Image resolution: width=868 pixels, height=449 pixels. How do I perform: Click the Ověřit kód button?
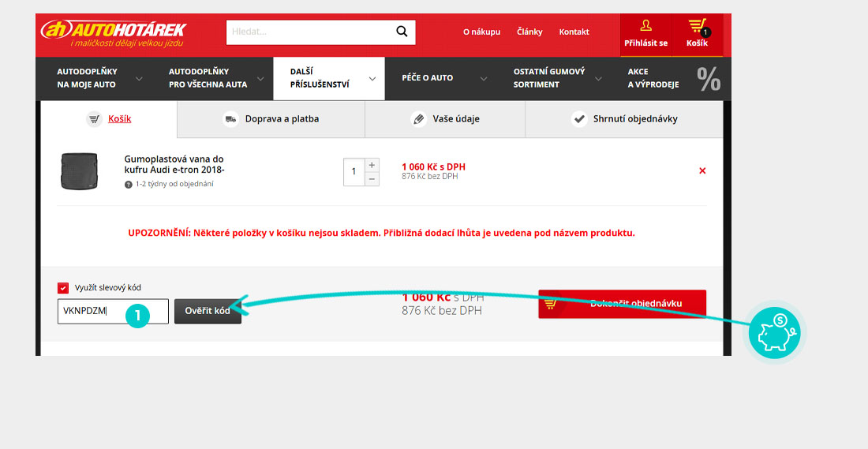(x=208, y=311)
